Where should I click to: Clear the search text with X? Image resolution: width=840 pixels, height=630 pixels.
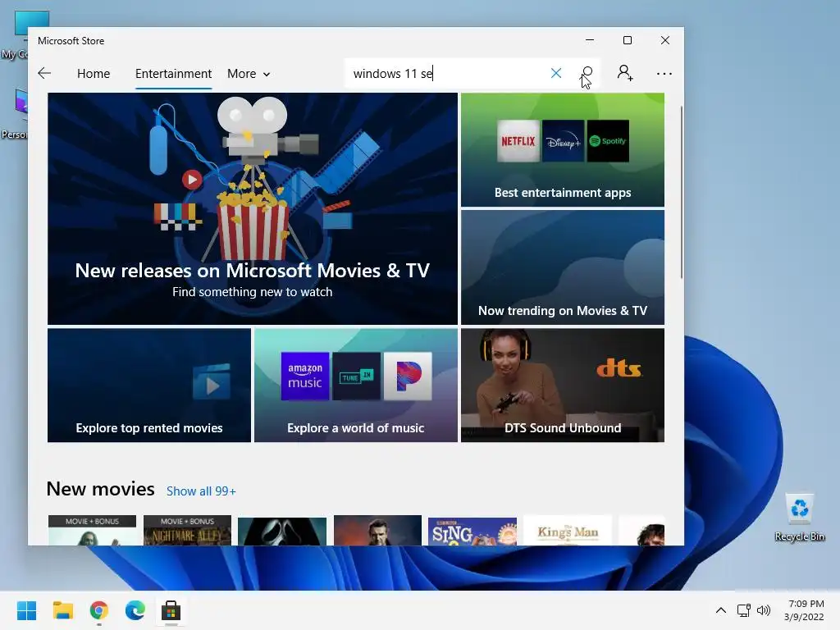point(556,73)
